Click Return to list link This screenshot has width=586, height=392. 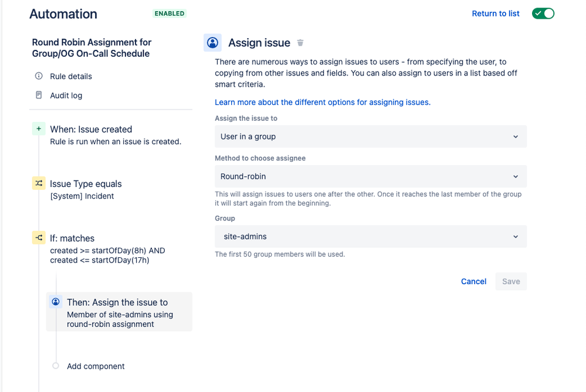(496, 13)
